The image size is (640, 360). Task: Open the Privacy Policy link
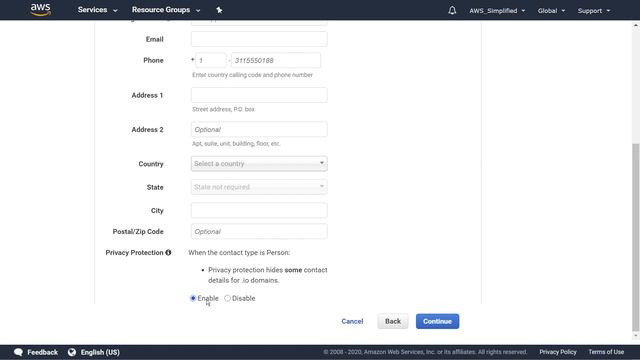tap(558, 352)
